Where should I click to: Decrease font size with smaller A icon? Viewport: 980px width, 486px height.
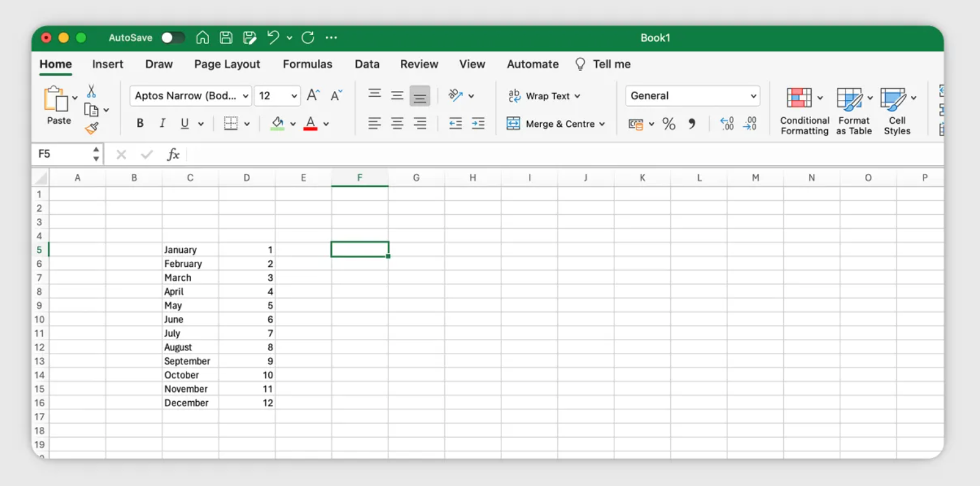coord(336,95)
